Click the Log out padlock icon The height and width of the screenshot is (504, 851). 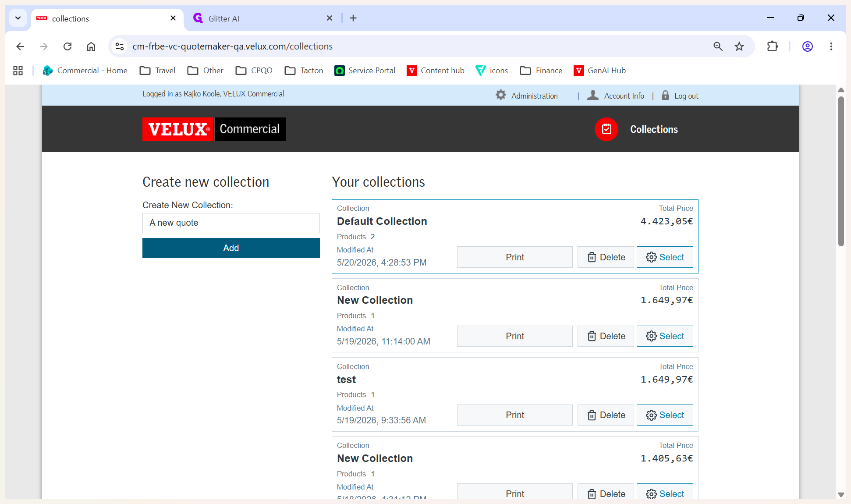(665, 95)
